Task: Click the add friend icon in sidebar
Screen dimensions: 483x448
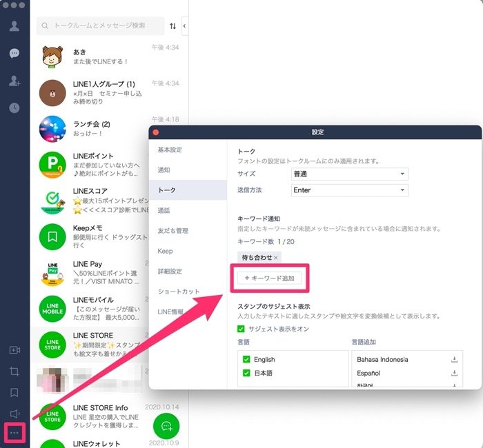Action: [14, 81]
